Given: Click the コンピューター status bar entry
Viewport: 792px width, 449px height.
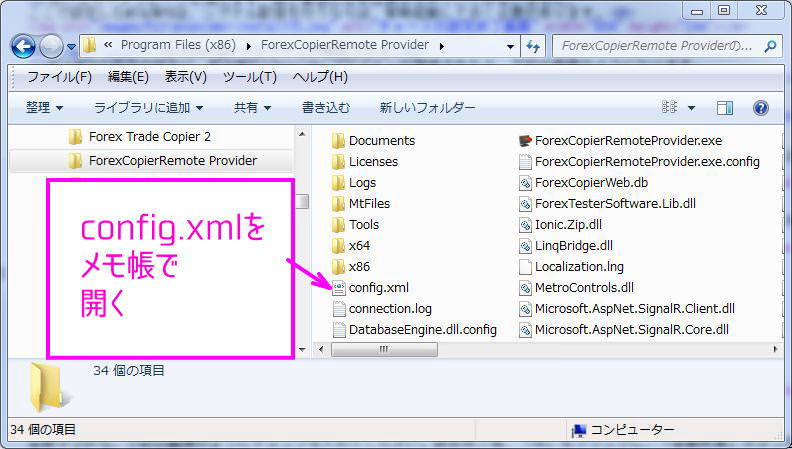Looking at the screenshot, I should (x=623, y=430).
